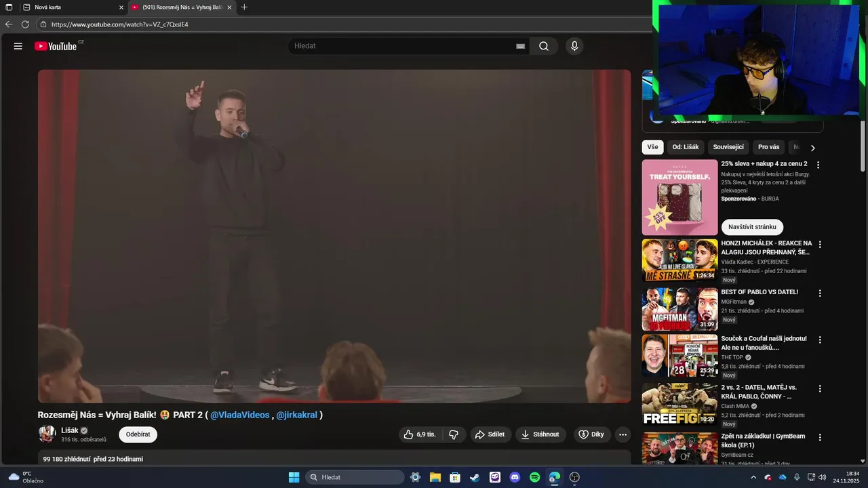The height and width of the screenshot is (488, 868).
Task: Click the Vláďa Kadlec - EXPERIENCE channel name
Action: pos(755,262)
